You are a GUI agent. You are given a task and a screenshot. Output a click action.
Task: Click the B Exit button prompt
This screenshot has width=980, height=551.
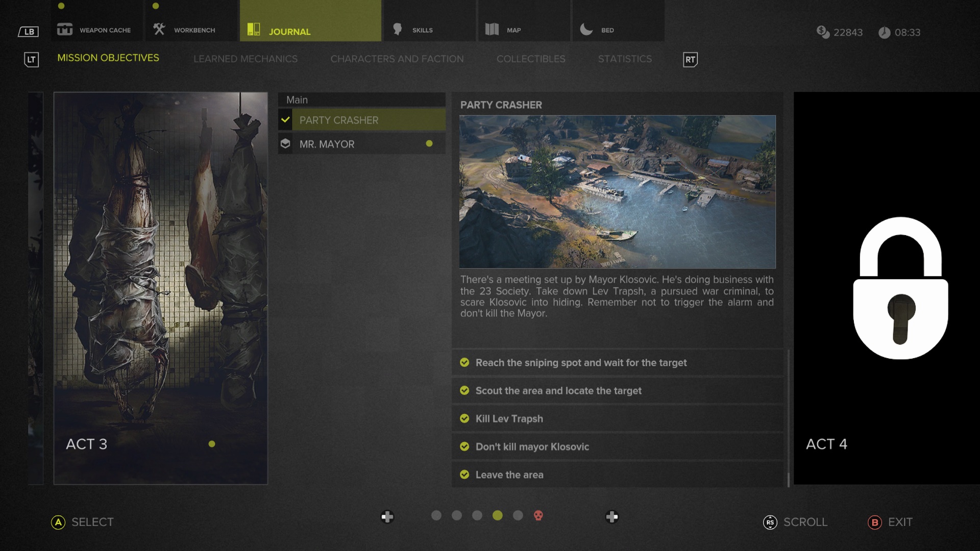pos(890,522)
